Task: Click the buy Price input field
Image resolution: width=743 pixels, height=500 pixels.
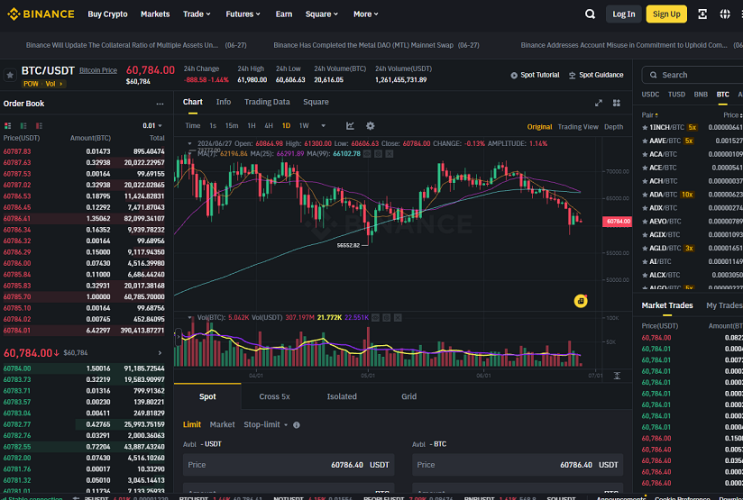Action: (289, 465)
